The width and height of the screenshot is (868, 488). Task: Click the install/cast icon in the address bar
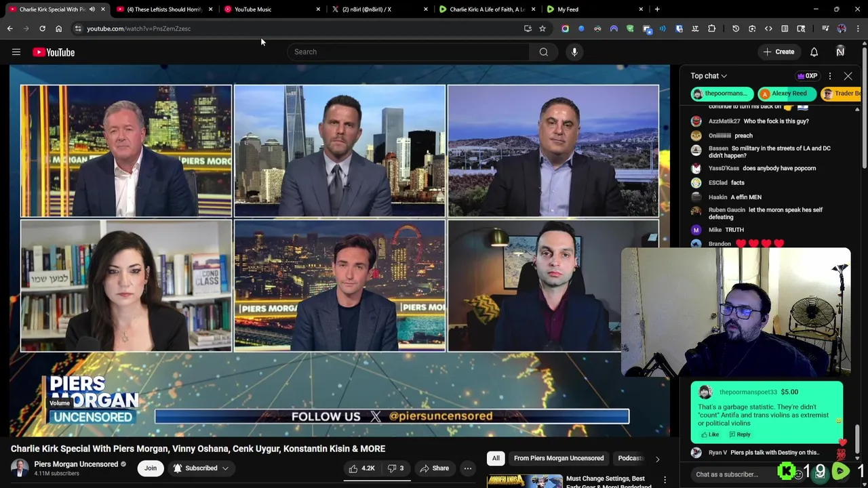tap(528, 28)
